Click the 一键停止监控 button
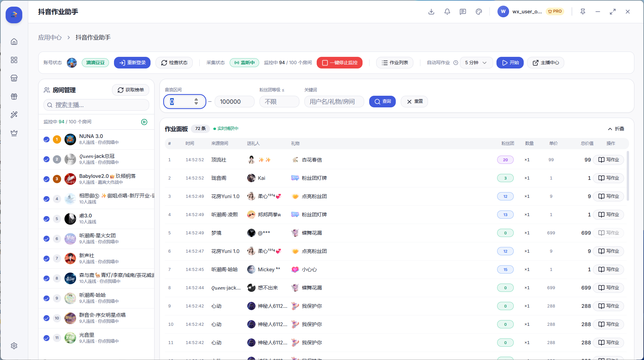The height and width of the screenshot is (360, 644). tap(339, 62)
